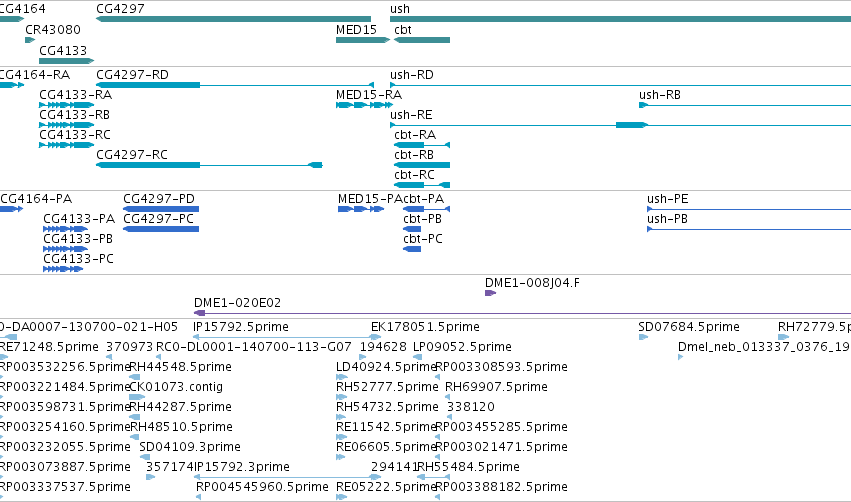The image size is (851, 502).
Task: Click the RP003388182.5prime EST label
Action: pos(501,488)
